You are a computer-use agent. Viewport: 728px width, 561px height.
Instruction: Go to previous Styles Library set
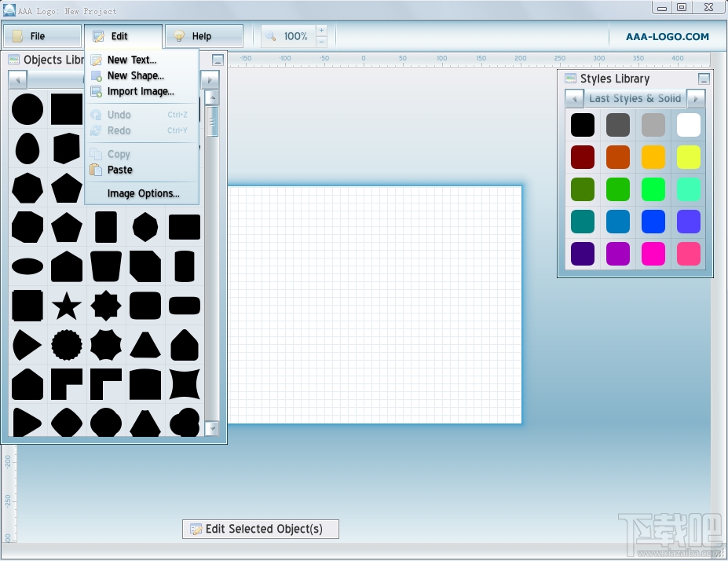click(x=575, y=98)
